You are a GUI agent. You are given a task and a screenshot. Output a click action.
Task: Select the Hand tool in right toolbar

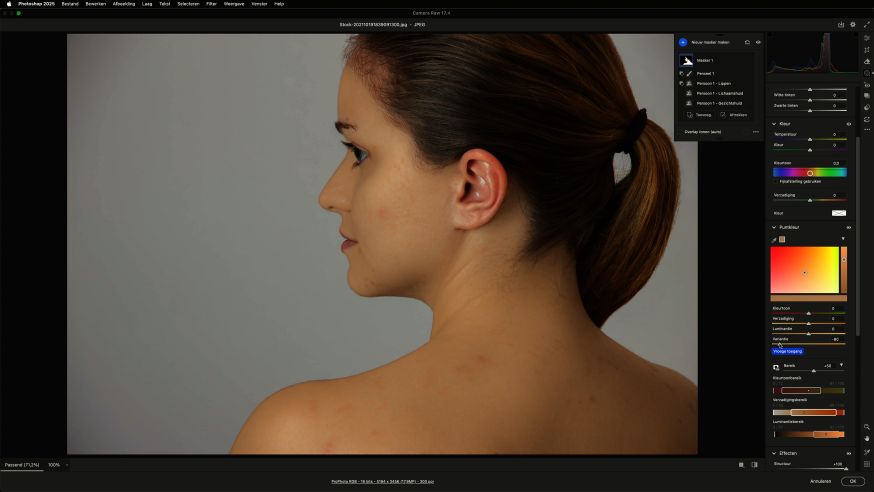867,438
